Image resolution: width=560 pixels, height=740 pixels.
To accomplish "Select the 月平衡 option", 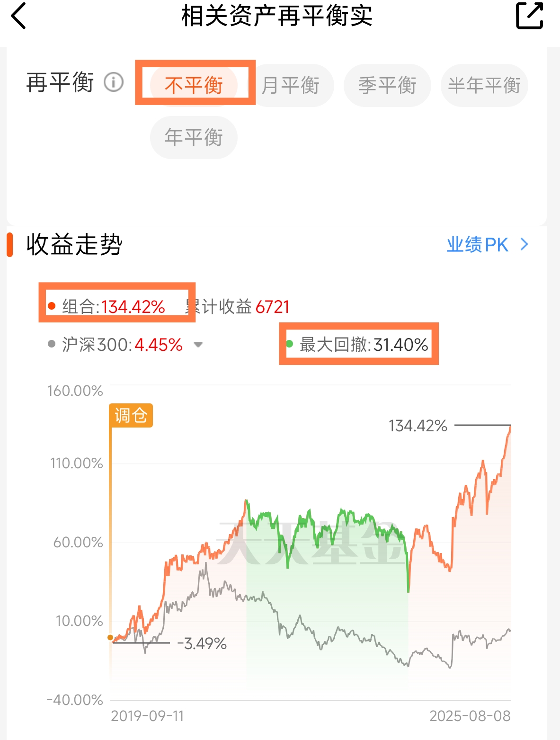I will tap(291, 85).
